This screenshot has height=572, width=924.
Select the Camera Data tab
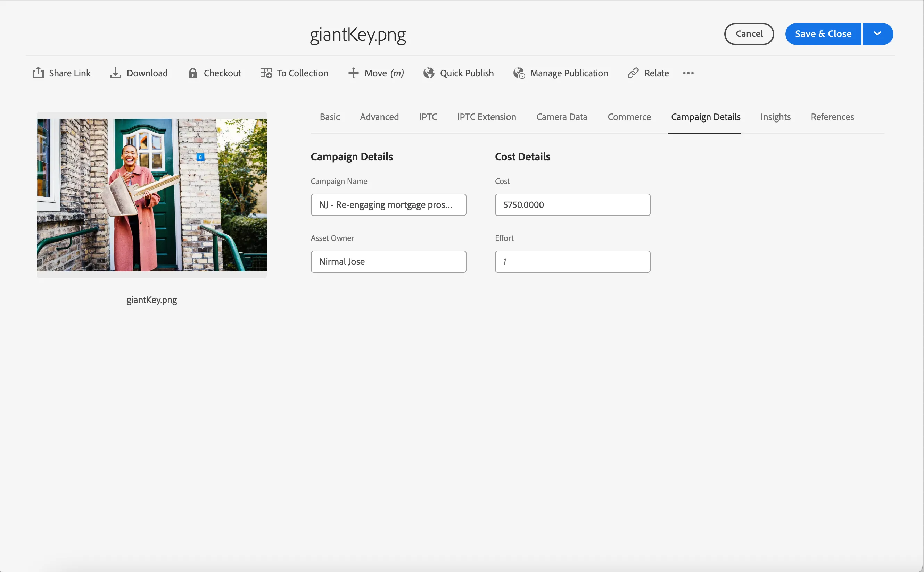[562, 117]
